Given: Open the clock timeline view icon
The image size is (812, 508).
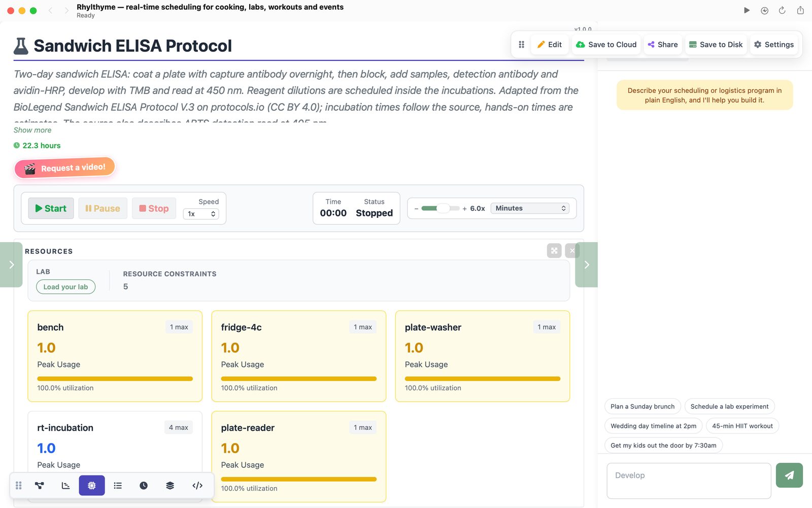Looking at the screenshot, I should (x=144, y=486).
